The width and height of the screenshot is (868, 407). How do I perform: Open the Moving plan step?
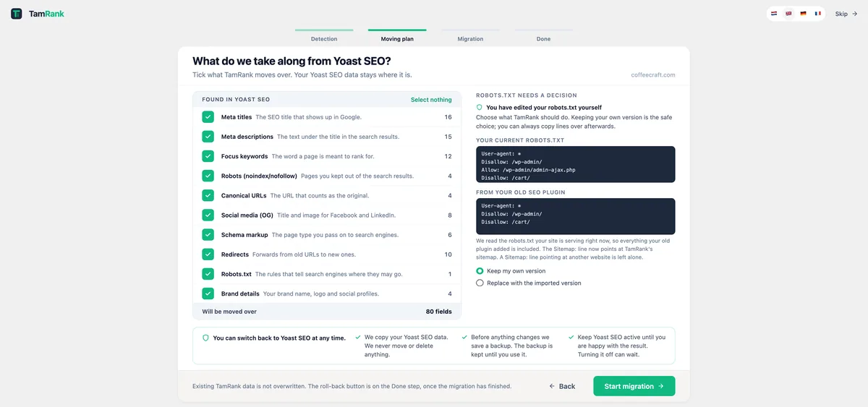[397, 35]
